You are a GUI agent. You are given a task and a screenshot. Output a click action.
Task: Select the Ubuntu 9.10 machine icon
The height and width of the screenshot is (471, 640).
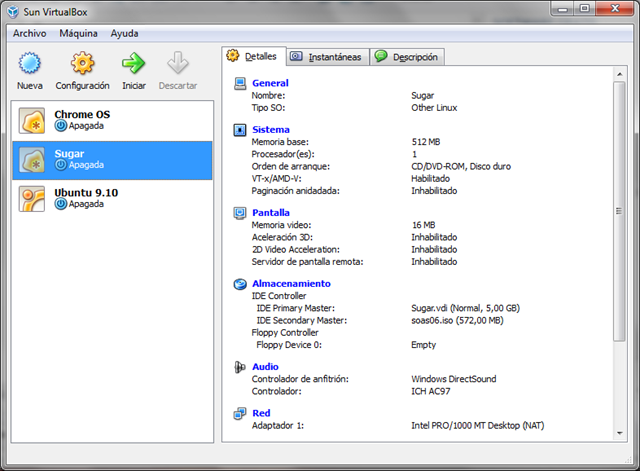click(32, 199)
